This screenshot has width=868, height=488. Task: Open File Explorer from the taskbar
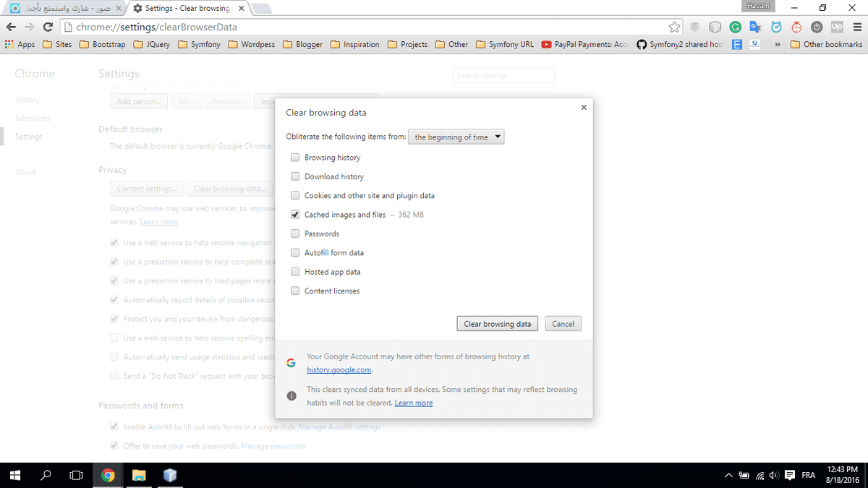139,475
